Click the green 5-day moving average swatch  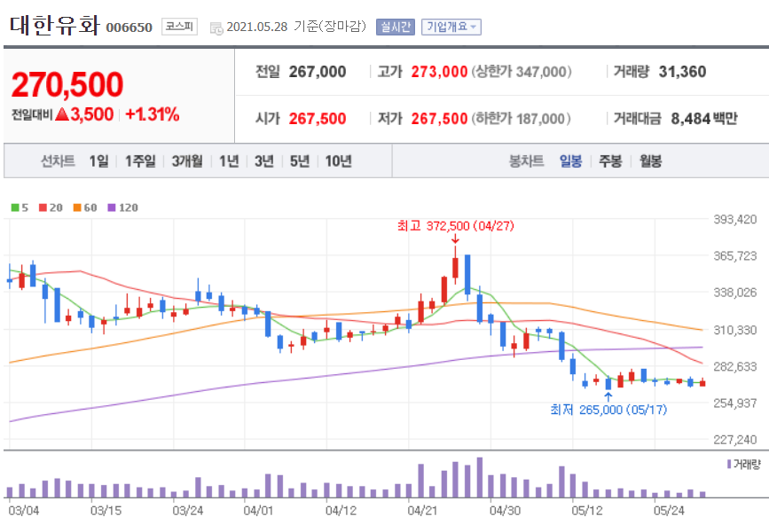(x=15, y=207)
